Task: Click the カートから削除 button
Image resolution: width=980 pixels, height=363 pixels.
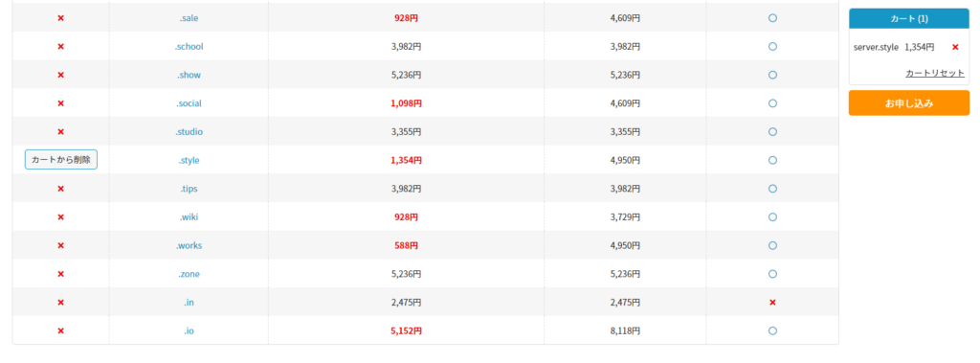Action: 61,160
